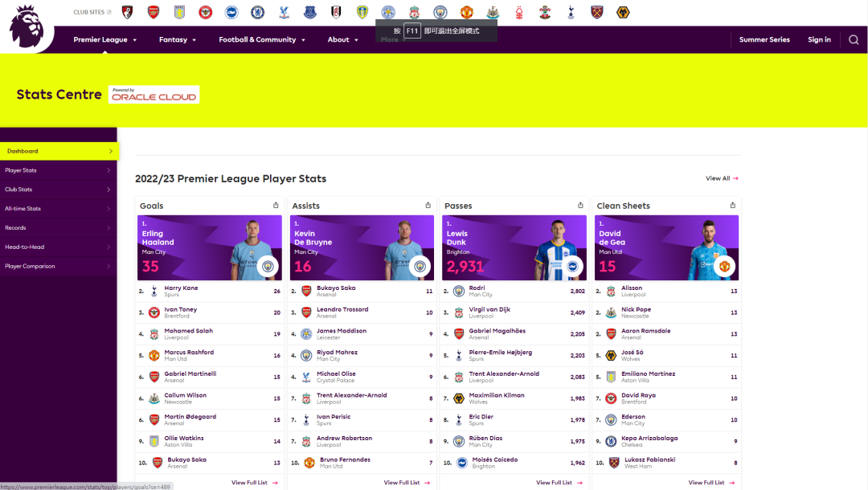Open Lewis Dunk top passes card
Screen dimensions: 868x490
[x=514, y=247]
